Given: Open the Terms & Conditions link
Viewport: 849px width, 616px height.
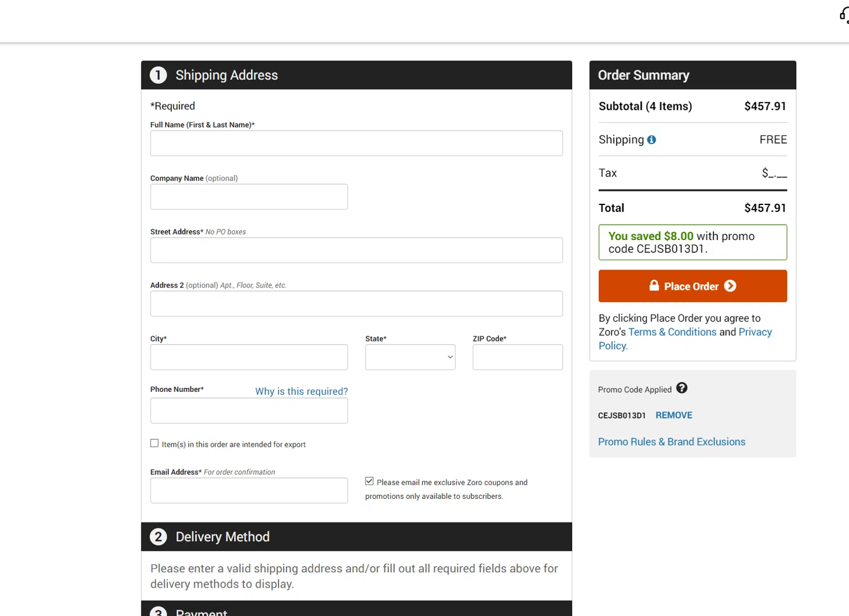Looking at the screenshot, I should point(672,332).
